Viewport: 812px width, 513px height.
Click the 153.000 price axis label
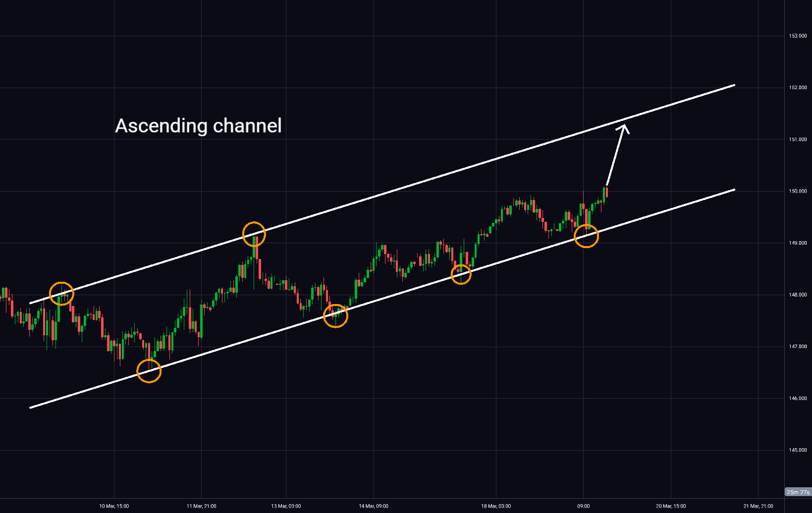pos(798,36)
